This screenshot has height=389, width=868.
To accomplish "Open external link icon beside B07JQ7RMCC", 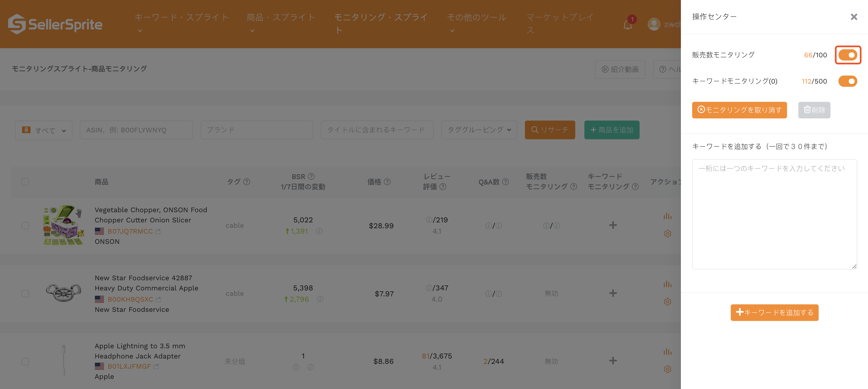I will pyautogui.click(x=158, y=231).
